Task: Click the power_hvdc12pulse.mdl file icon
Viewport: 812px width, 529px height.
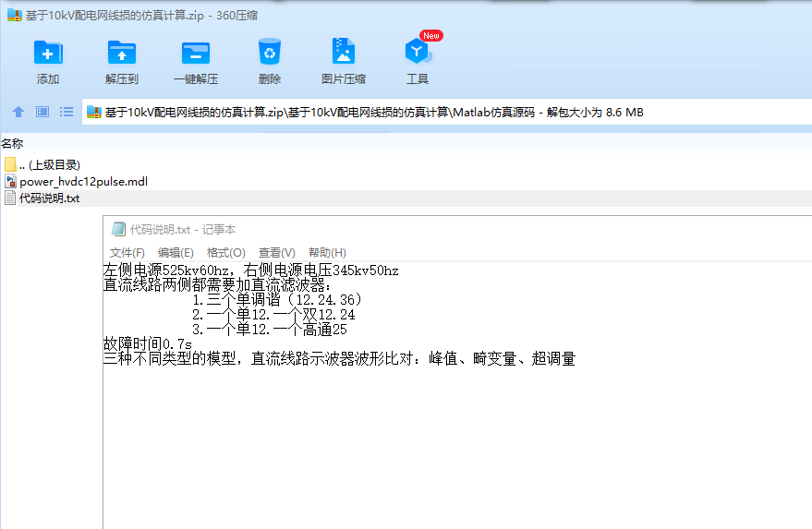Action: (x=10, y=181)
